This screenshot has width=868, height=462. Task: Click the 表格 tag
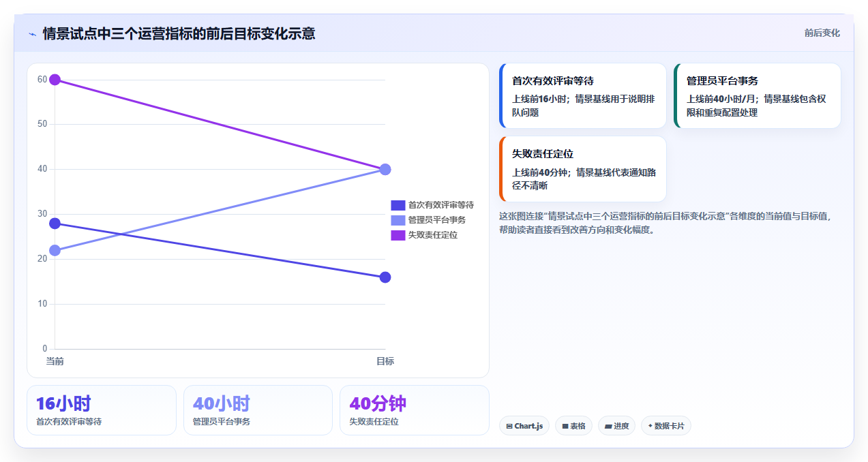[573, 426]
